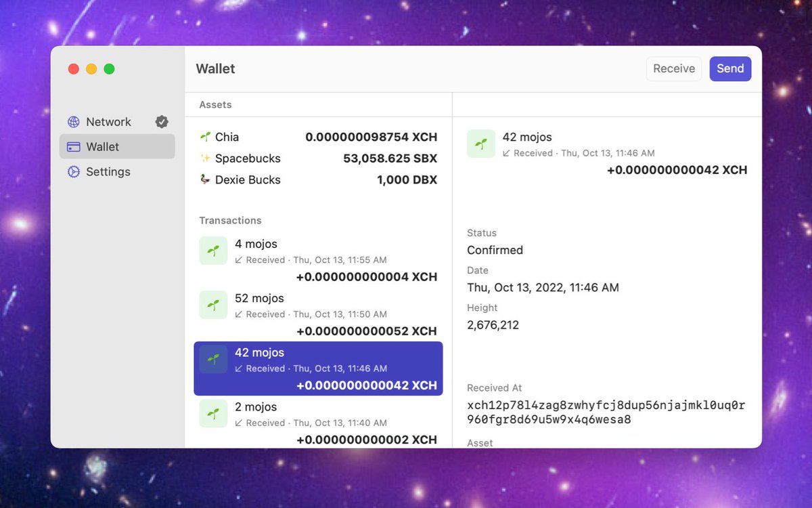
Task: Click the Receive button
Action: click(x=673, y=68)
